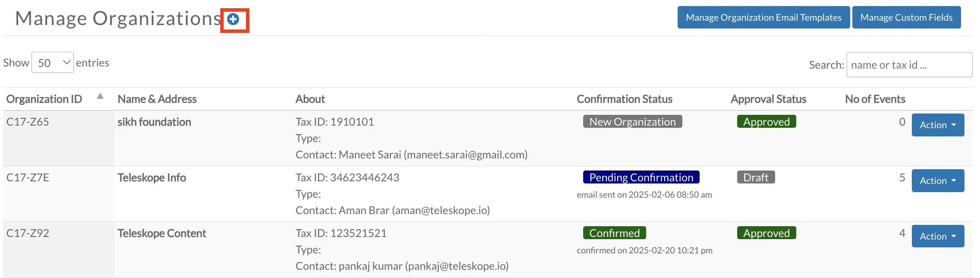The image size is (980, 278).
Task: Open Manage Organization Email Templates
Action: pyautogui.click(x=763, y=17)
